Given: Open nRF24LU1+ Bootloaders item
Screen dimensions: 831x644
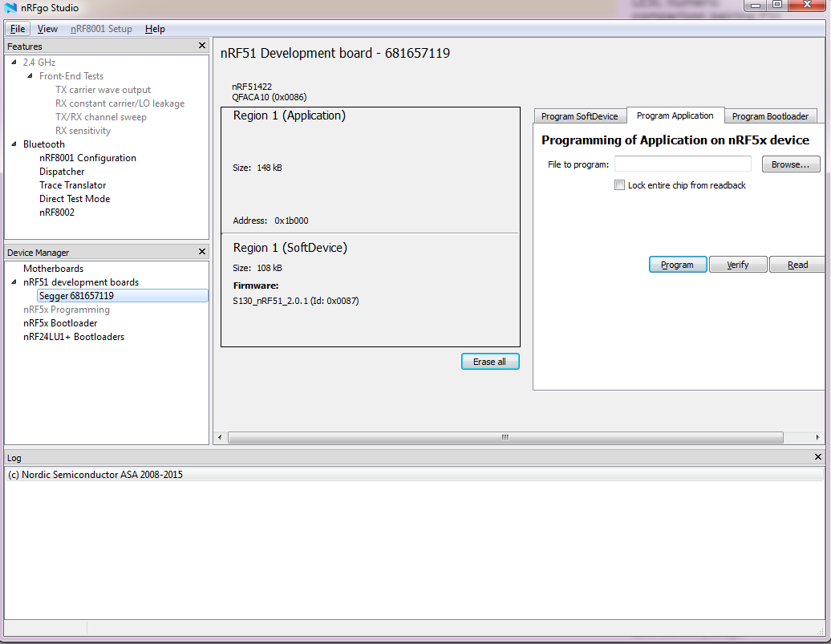Looking at the screenshot, I should [x=74, y=337].
